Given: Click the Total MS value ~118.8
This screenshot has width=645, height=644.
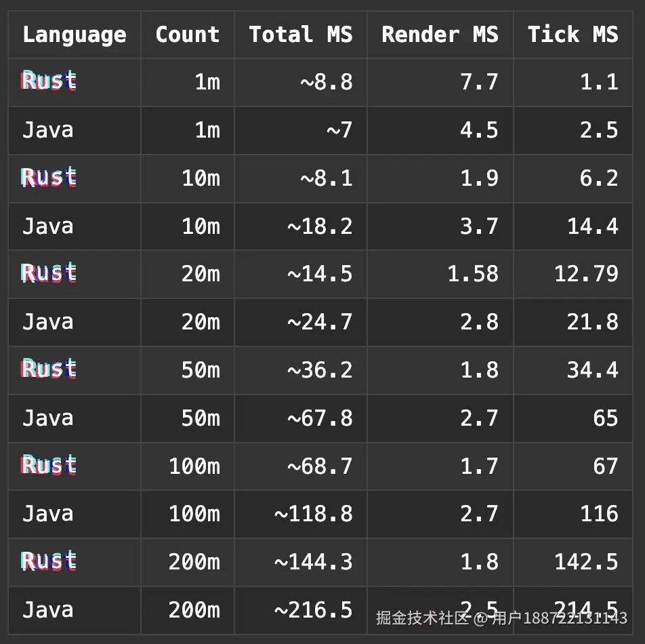Looking at the screenshot, I should pyautogui.click(x=314, y=514).
